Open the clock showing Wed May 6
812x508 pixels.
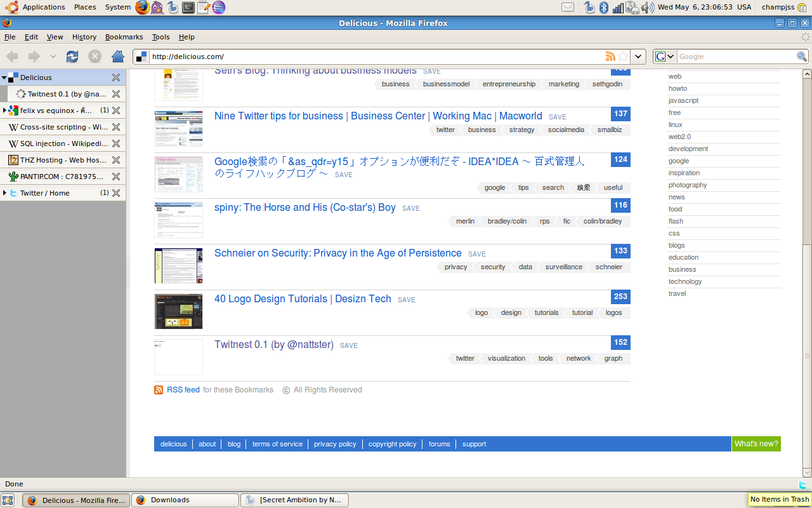tap(704, 8)
